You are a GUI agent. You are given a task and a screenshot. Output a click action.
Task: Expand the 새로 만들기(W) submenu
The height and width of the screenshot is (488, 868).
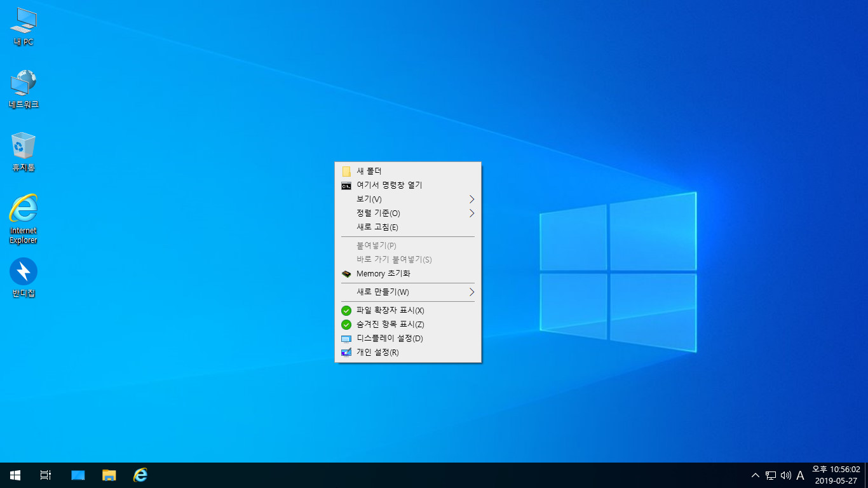point(408,292)
